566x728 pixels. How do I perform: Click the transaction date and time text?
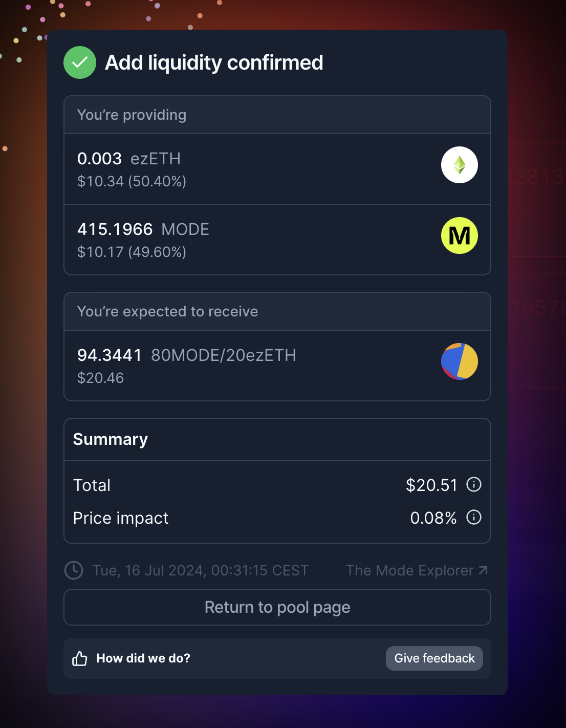coord(201,570)
